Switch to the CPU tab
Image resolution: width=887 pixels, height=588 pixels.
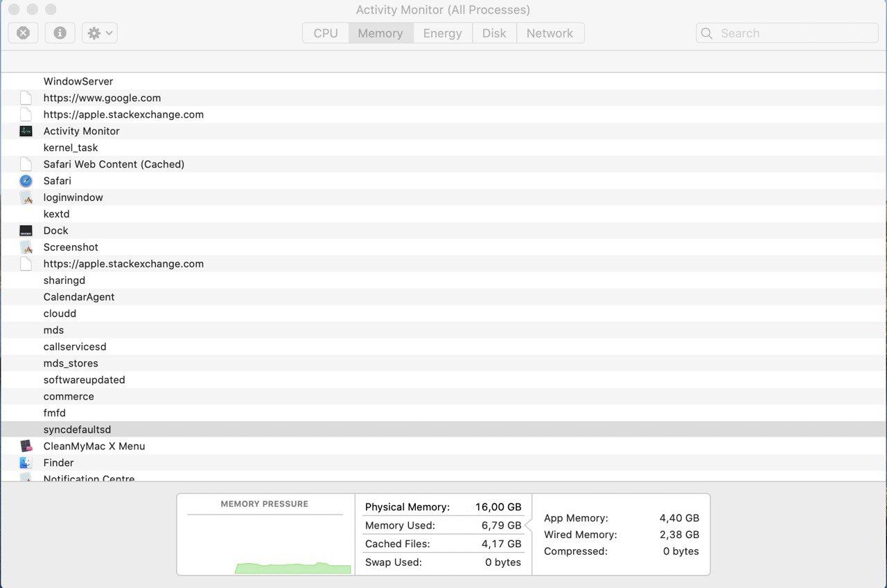click(326, 33)
